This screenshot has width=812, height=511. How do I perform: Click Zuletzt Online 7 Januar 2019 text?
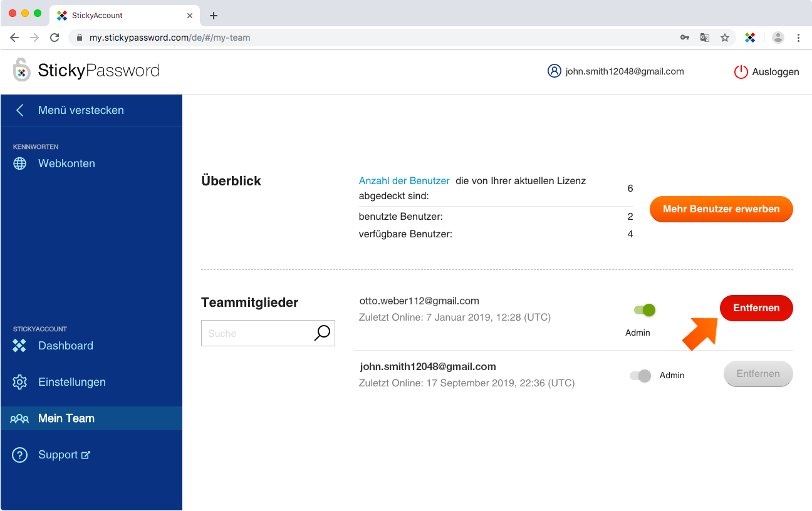pos(455,317)
